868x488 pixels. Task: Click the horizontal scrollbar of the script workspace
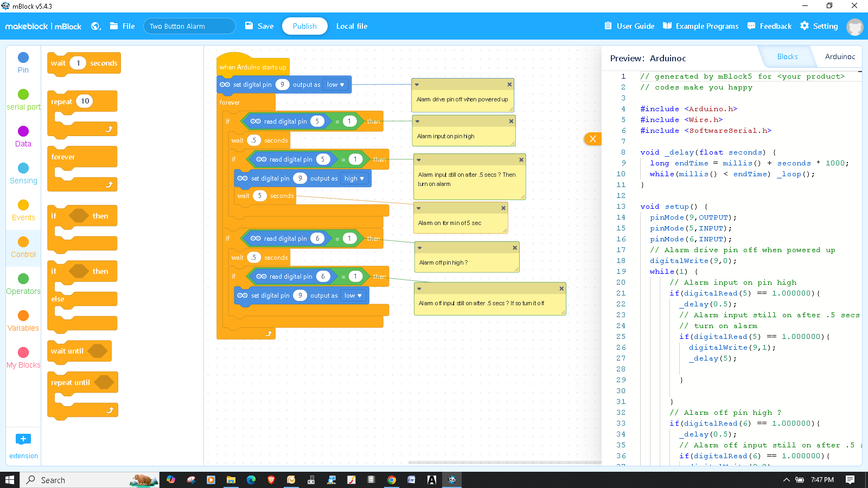[505, 463]
